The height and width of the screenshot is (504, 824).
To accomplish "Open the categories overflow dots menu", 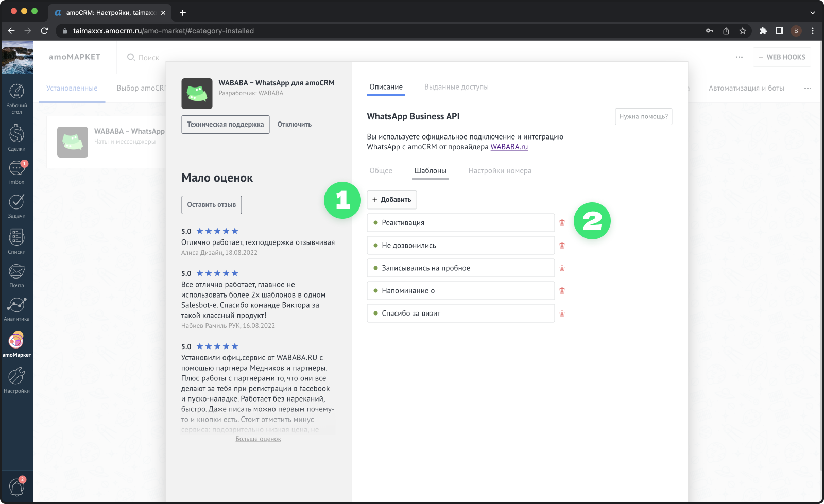I will 808,88.
